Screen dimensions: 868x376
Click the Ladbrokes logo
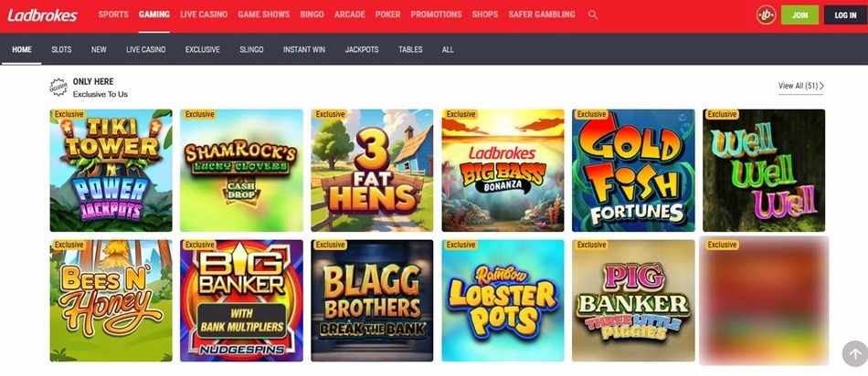42,15
